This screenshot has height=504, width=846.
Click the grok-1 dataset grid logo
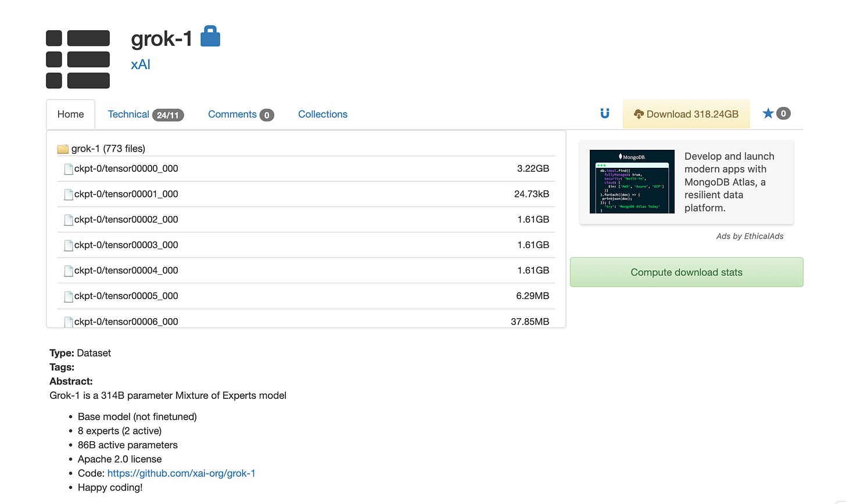coord(78,59)
